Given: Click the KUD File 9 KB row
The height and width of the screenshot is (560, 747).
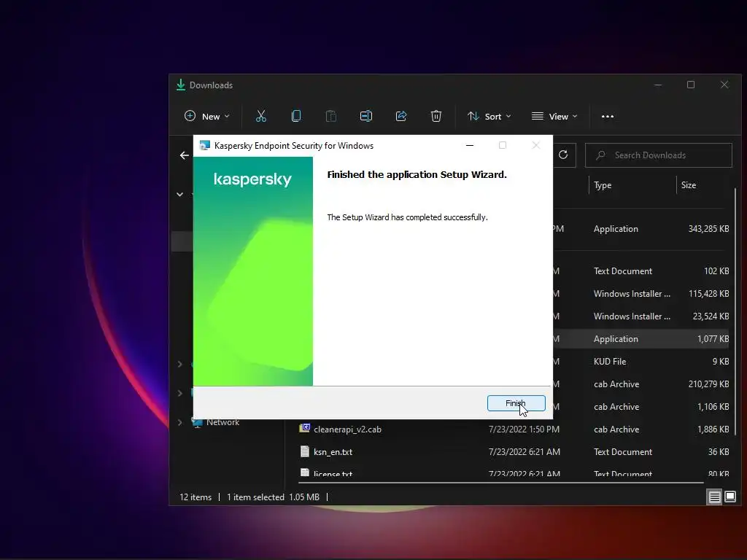Looking at the screenshot, I should pyautogui.click(x=641, y=362).
